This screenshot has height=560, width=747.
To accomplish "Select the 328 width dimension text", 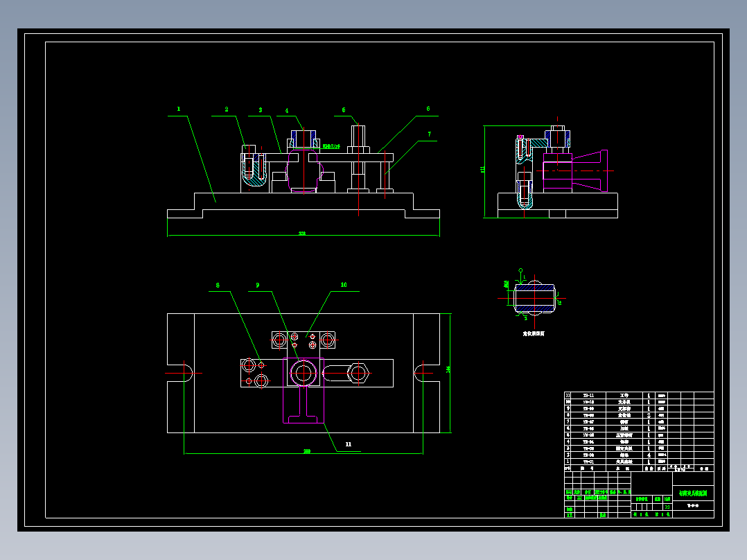I will (x=302, y=234).
